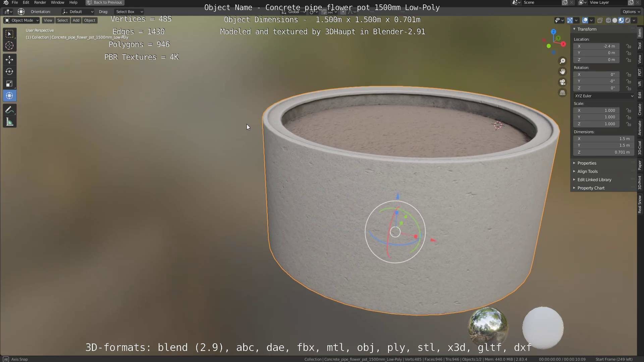Open the Render menu
Viewport: 644px width, 362px height.
pyautogui.click(x=40, y=2)
